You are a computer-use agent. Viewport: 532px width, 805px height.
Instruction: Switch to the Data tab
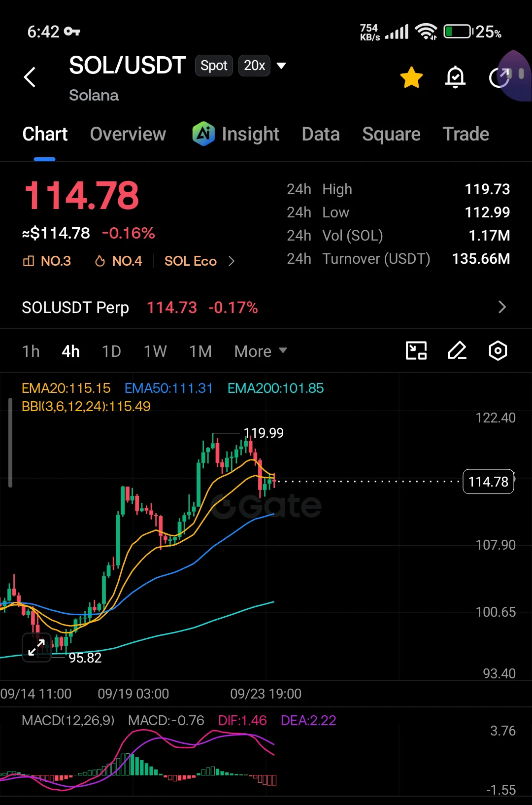point(321,134)
